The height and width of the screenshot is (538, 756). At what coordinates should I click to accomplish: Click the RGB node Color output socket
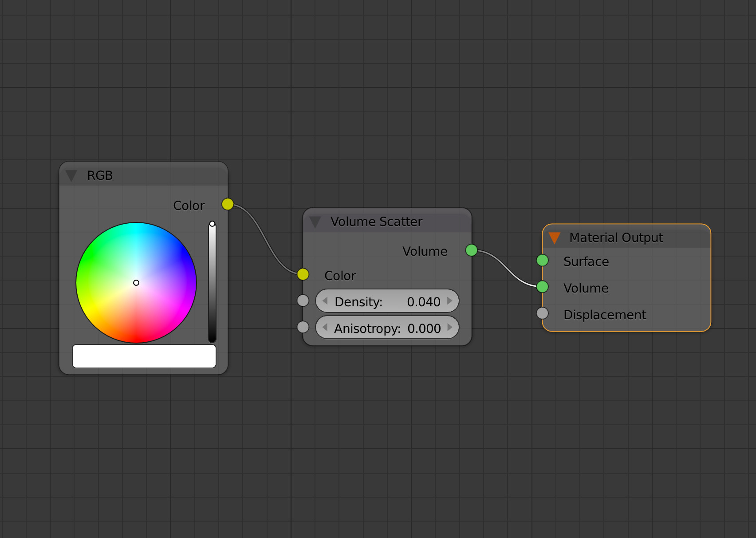coord(228,204)
